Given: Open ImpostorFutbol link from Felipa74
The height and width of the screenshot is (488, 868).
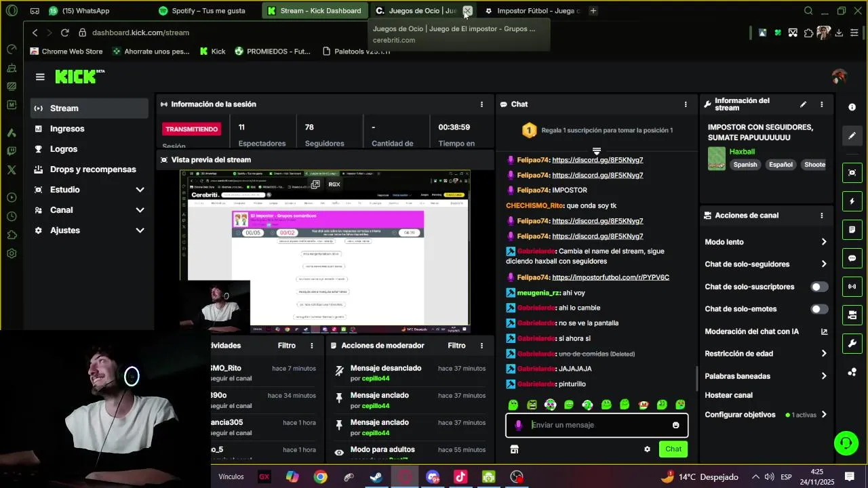Looking at the screenshot, I should click(x=610, y=277).
